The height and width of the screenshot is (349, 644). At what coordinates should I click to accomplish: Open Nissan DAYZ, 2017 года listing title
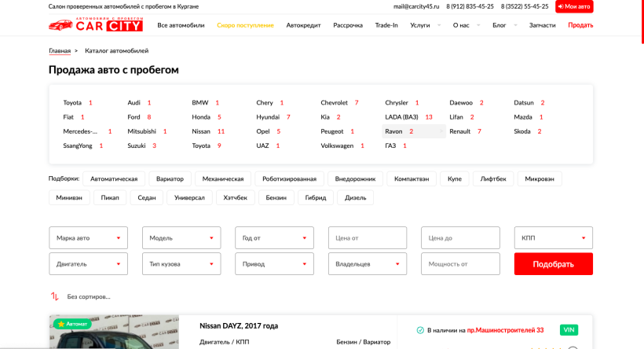coord(239,325)
